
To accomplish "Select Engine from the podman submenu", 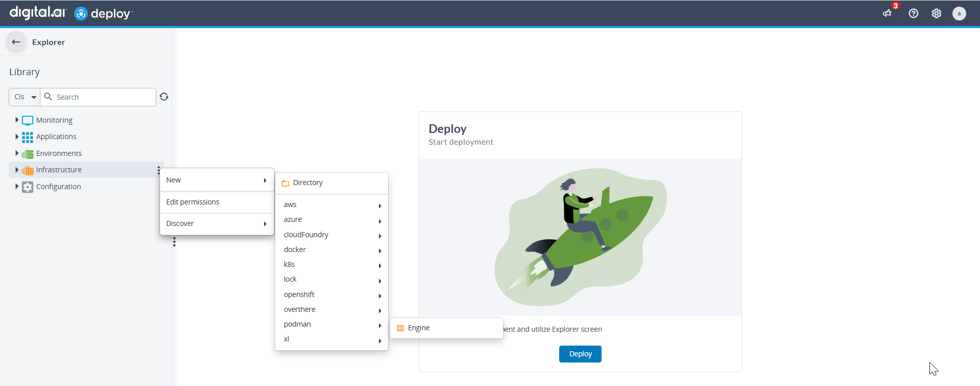I will (446, 328).
